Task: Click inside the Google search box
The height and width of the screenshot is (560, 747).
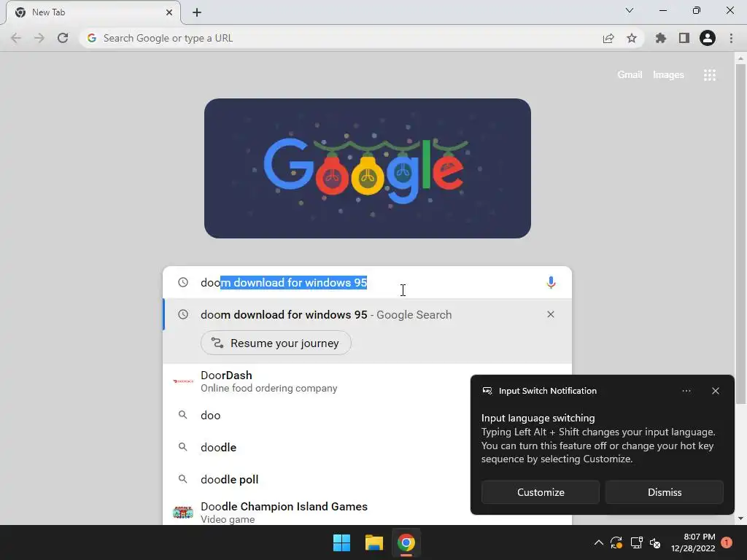Action: click(x=368, y=282)
